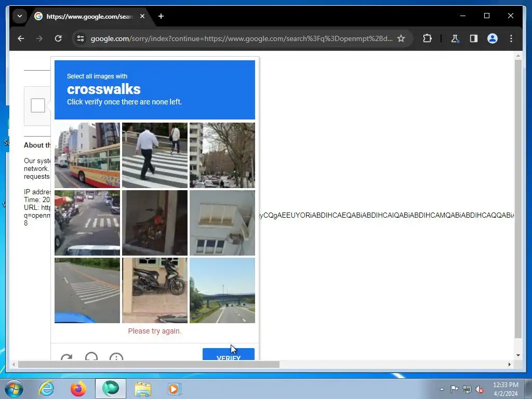Select the trees and apartment building image
This screenshot has height=399, width=532.
click(222, 155)
